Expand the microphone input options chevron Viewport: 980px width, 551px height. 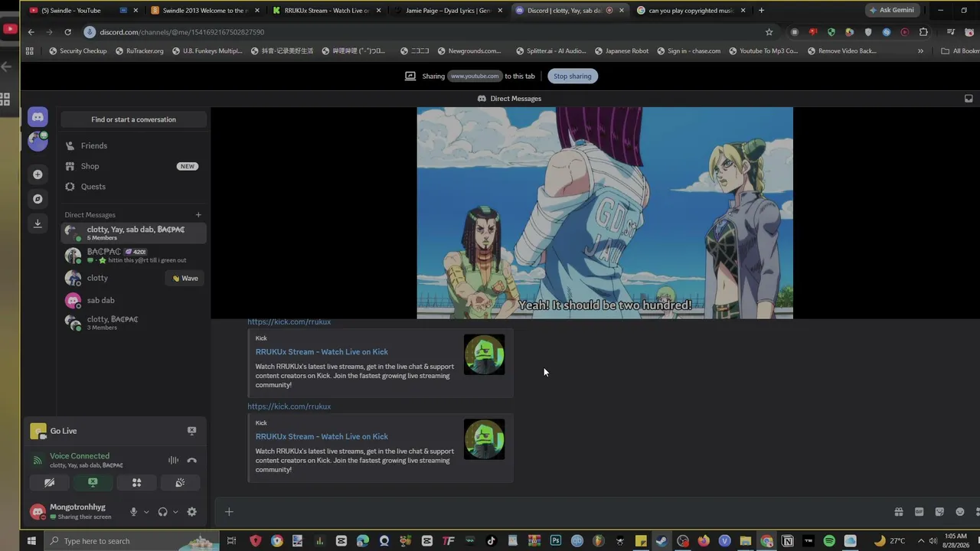[145, 512]
